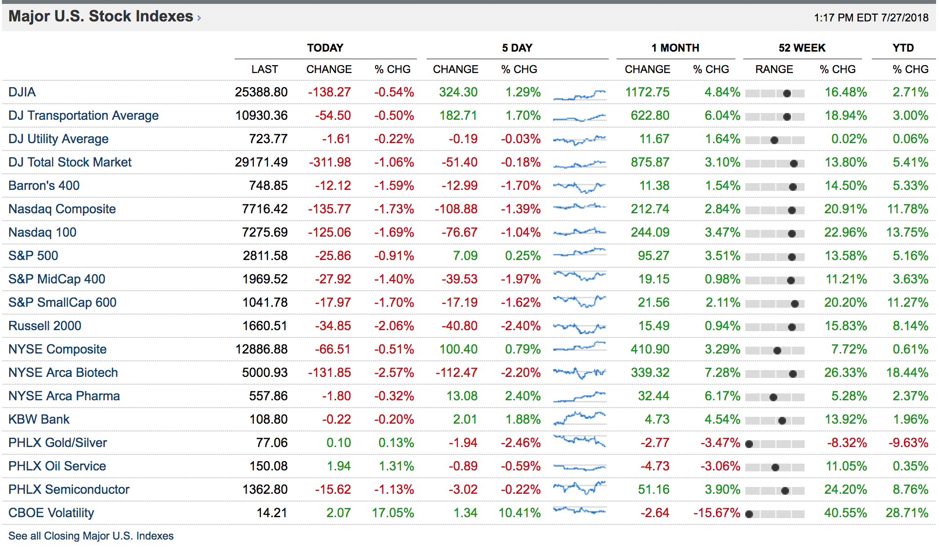Screen dimensions: 939x560
Task: Open the S&P 500 link
Action: (x=33, y=256)
